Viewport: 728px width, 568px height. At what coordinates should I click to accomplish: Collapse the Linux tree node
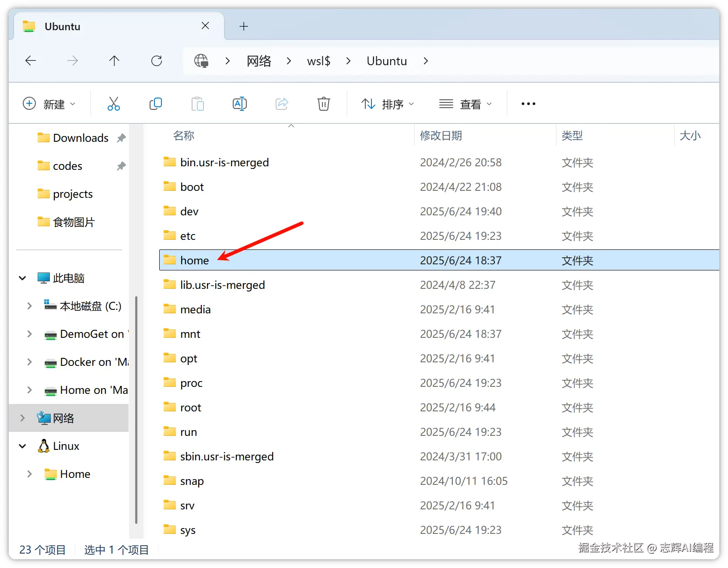tap(22, 446)
